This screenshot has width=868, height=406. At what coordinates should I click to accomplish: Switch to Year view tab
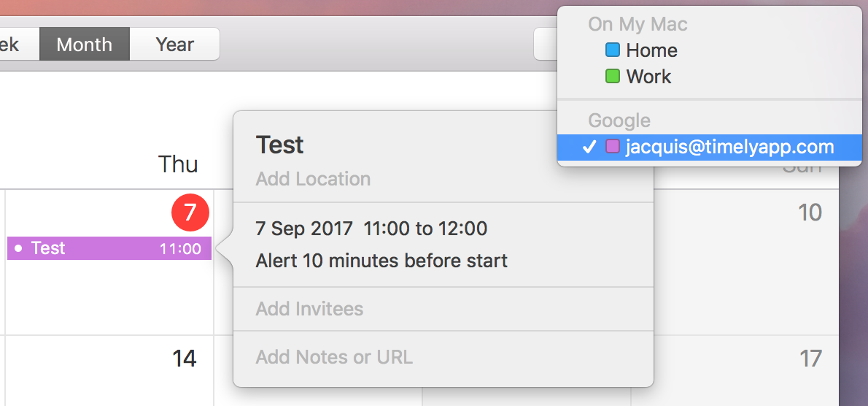point(175,45)
